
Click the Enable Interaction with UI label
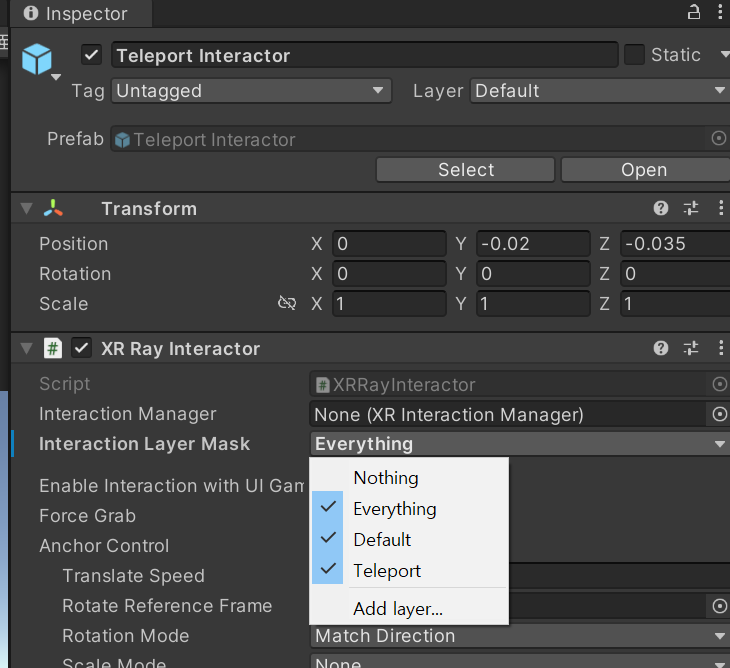coord(171,486)
